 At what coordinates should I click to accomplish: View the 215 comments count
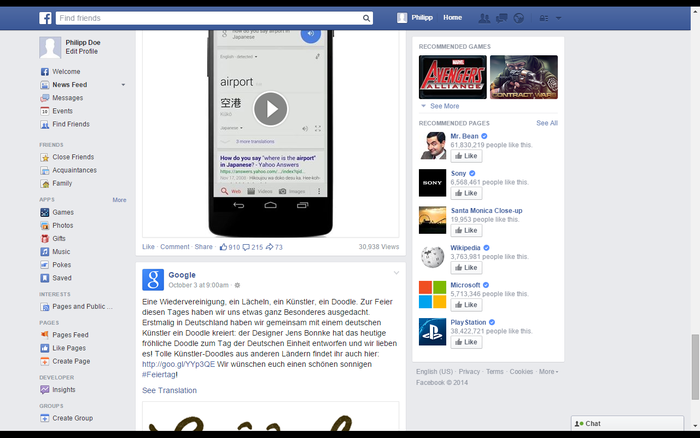(x=253, y=247)
